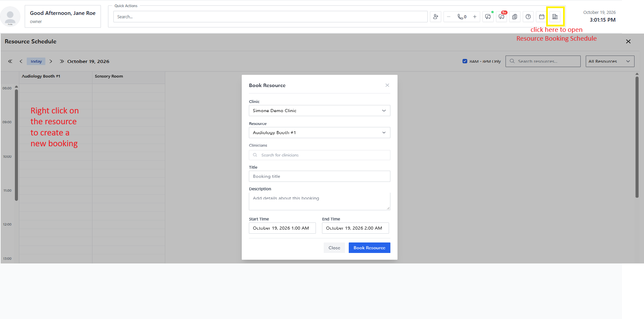This screenshot has height=319, width=644.
Task: Click the Today button
Action: (36, 61)
